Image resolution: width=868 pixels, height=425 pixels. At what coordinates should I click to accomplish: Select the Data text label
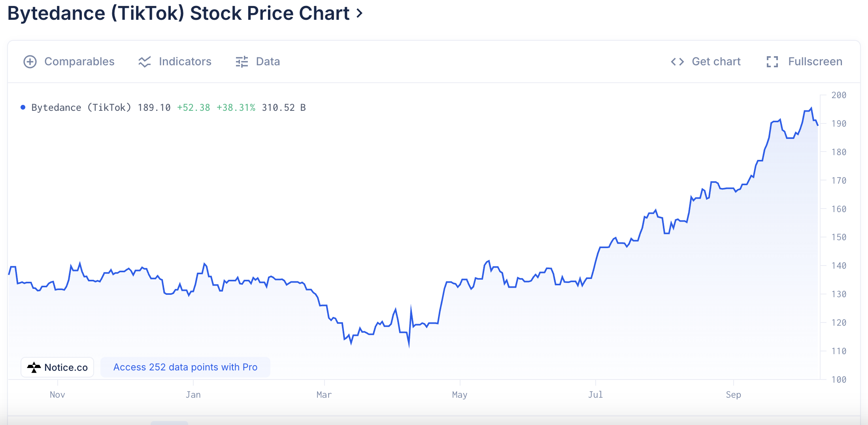[268, 62]
